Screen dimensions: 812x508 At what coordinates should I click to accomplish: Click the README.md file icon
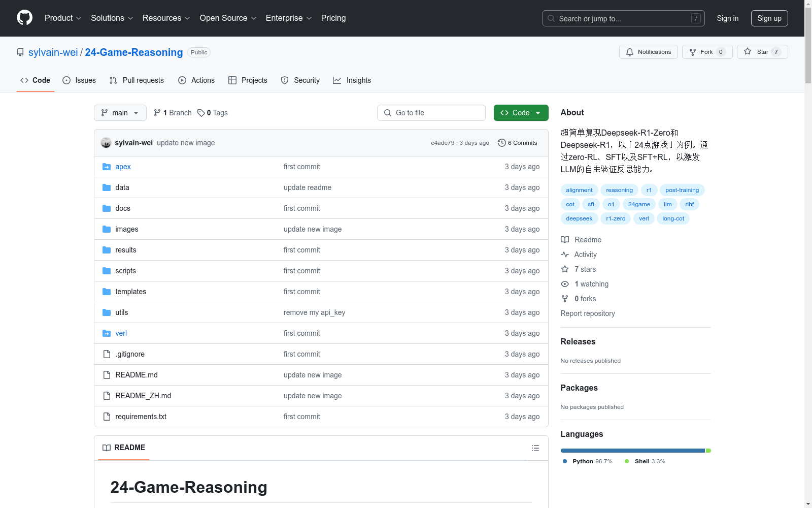coord(107,375)
